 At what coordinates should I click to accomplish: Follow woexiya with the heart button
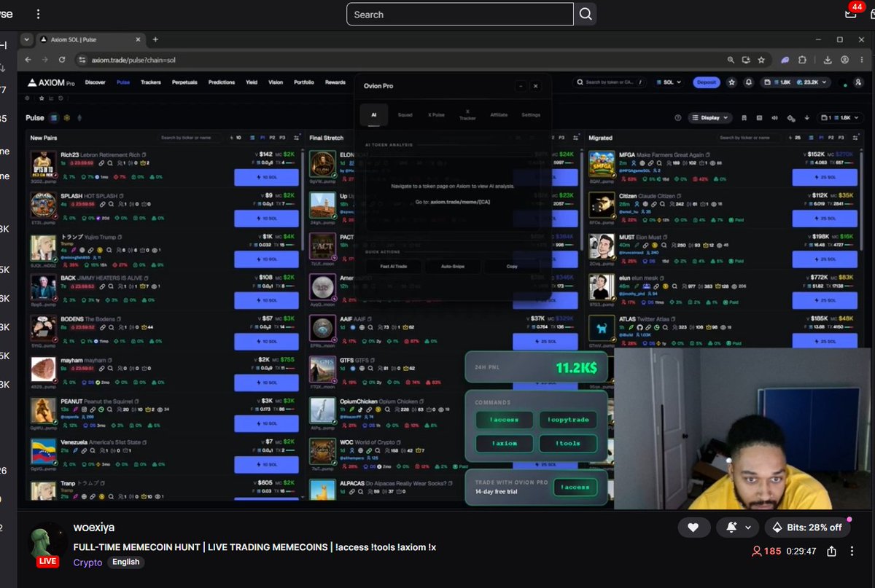(693, 528)
